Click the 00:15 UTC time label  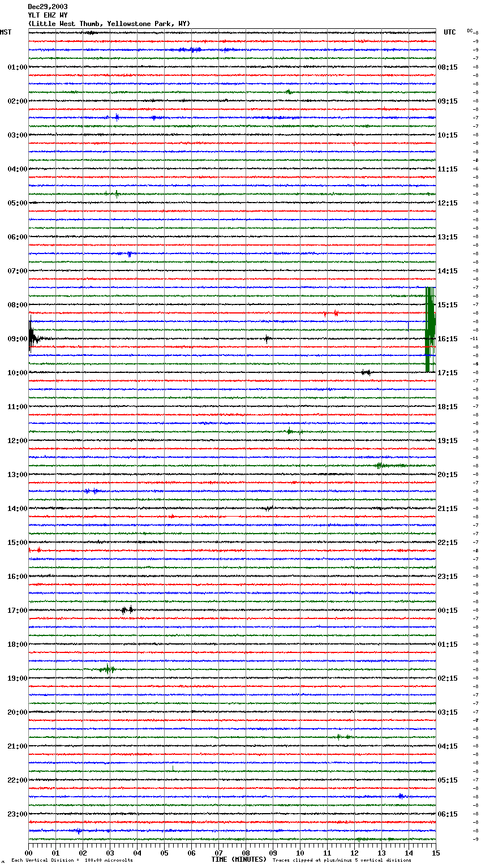click(448, 611)
